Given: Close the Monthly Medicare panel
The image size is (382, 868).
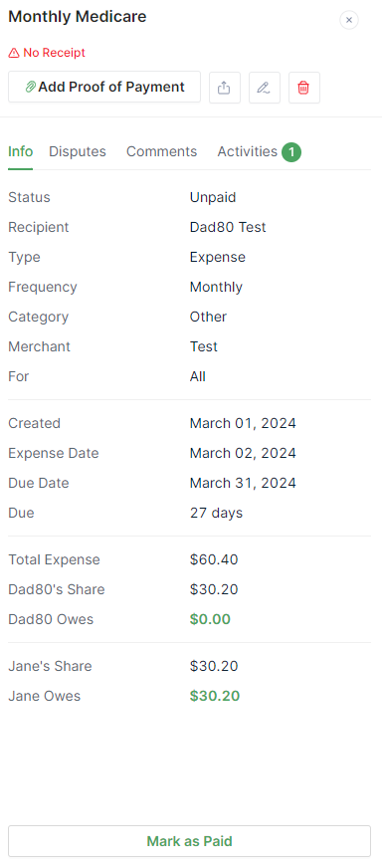Looking at the screenshot, I should (x=349, y=20).
